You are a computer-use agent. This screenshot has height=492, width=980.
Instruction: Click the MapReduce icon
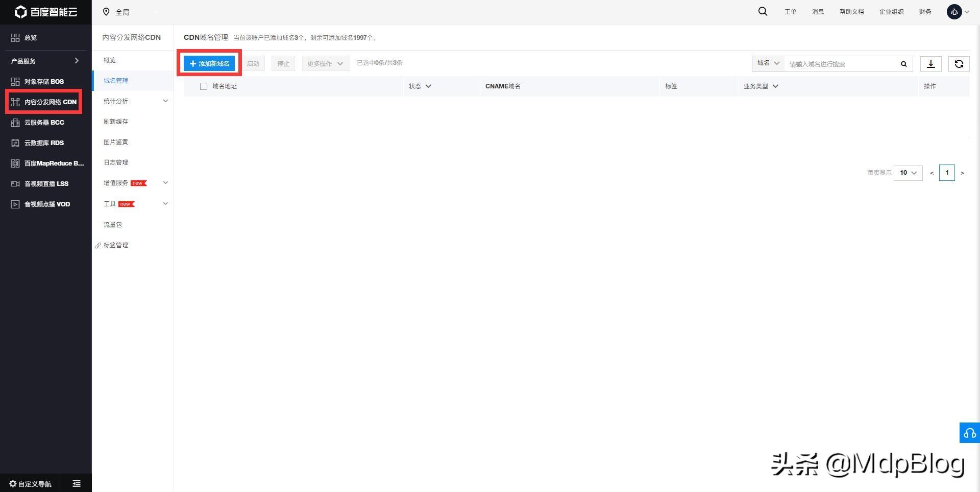tap(15, 163)
